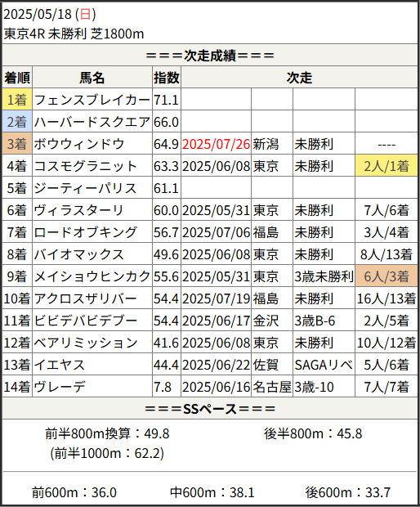Click the 後600m：33.7 pace value
The image size is (420, 507).
pyautogui.click(x=348, y=492)
